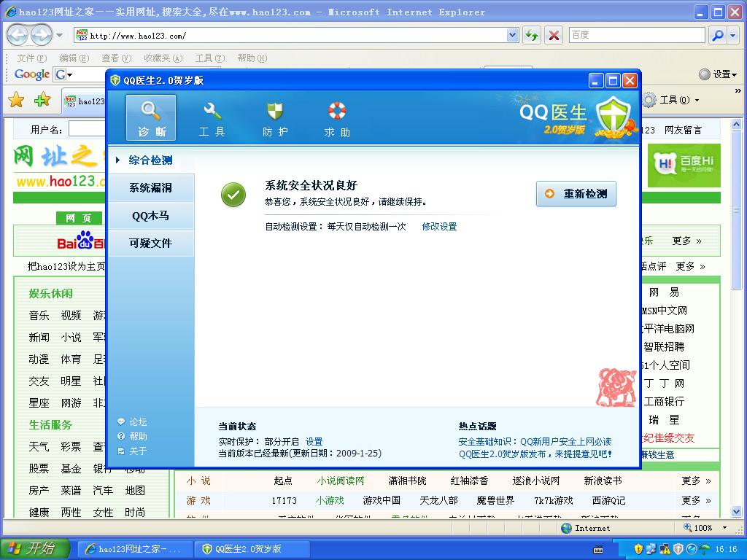Select QQ木马 in the sidebar
Image resolution: width=747 pixels, height=560 pixels.
[x=150, y=216]
